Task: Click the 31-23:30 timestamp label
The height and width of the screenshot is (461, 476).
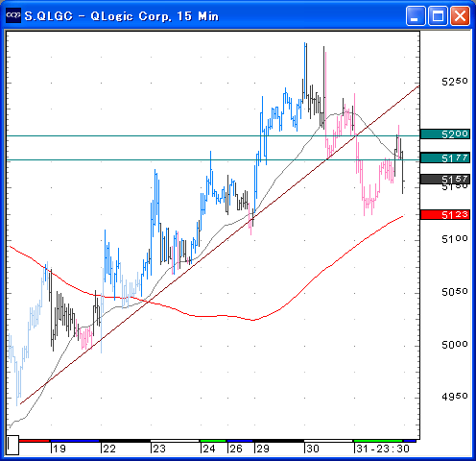Action: pos(383,449)
